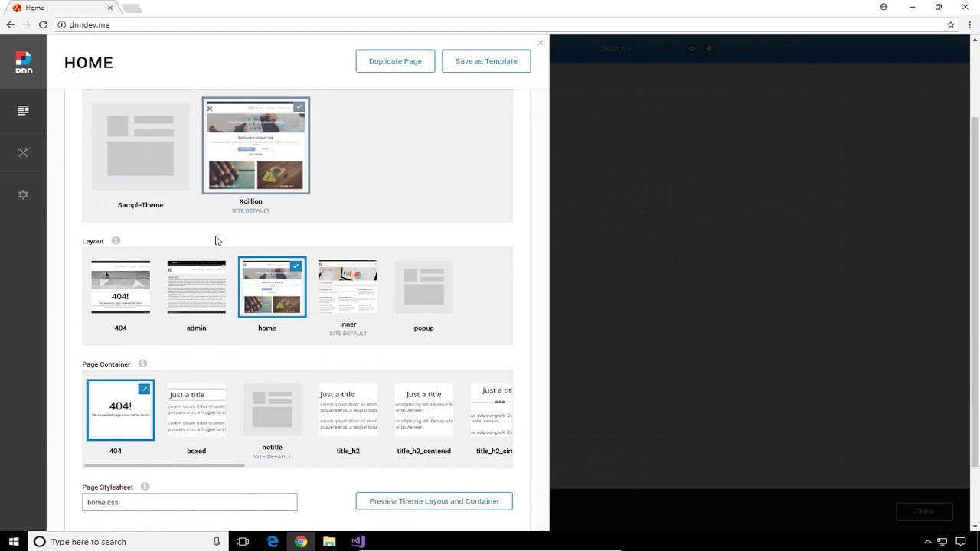This screenshot has height=551, width=980.
Task: Click the Page Stylesheet label
Action: coord(108,487)
